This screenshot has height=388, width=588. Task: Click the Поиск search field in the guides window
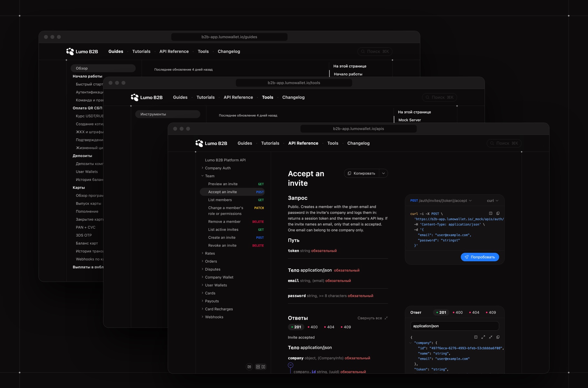[x=375, y=51]
